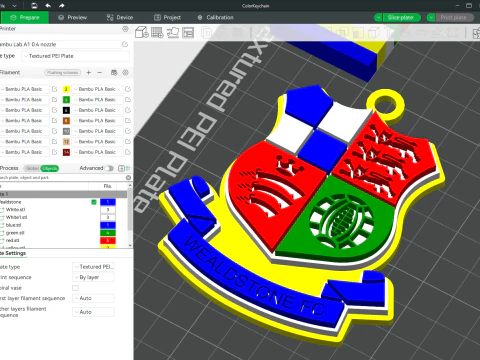Open Other layers filament sequence dropdown

93,312
